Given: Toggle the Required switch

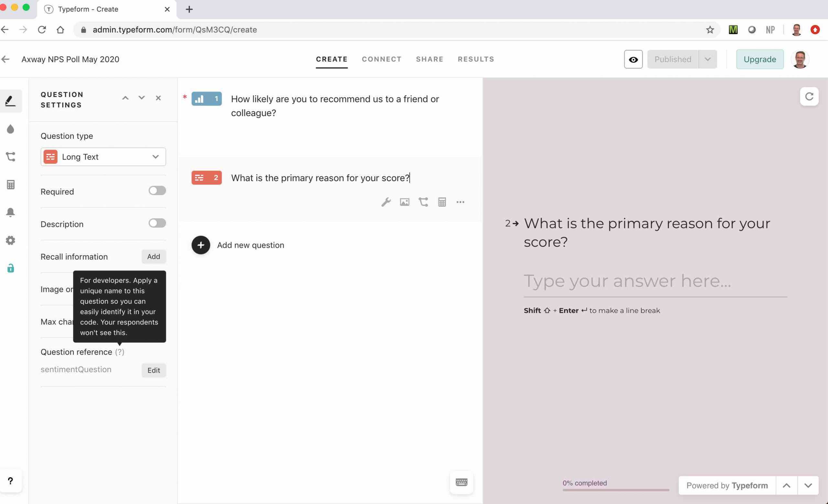Looking at the screenshot, I should tap(157, 191).
